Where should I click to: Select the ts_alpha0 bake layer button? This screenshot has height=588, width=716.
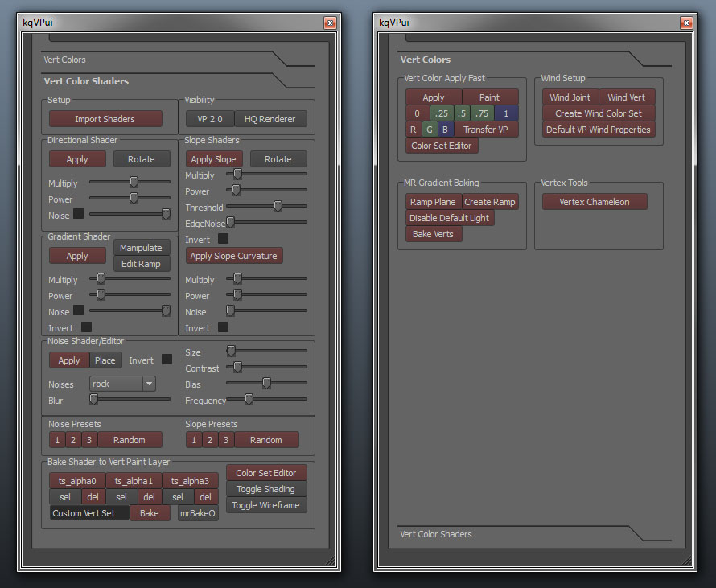click(x=77, y=481)
